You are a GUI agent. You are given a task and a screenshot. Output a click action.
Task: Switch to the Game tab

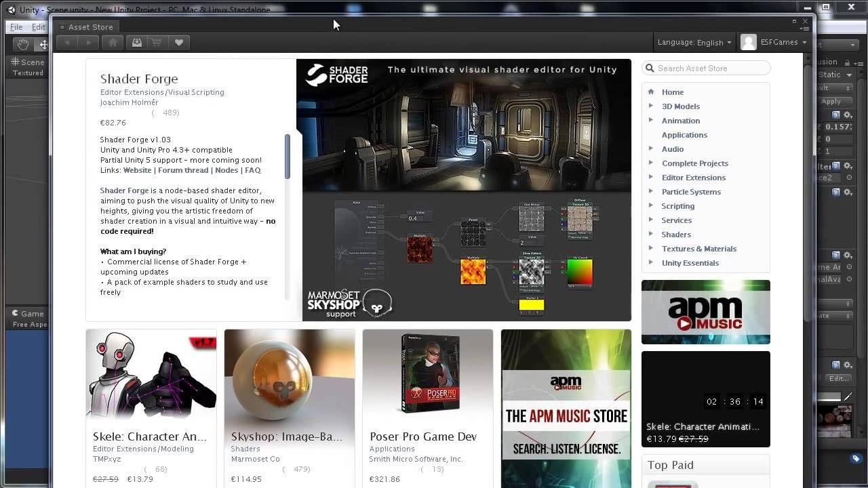(x=27, y=314)
